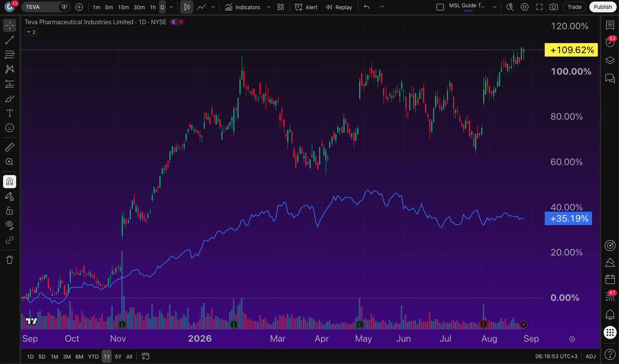Open the object tree layers panel
Image resolution: width=619 pixels, height=364 pixels.
[x=610, y=60]
